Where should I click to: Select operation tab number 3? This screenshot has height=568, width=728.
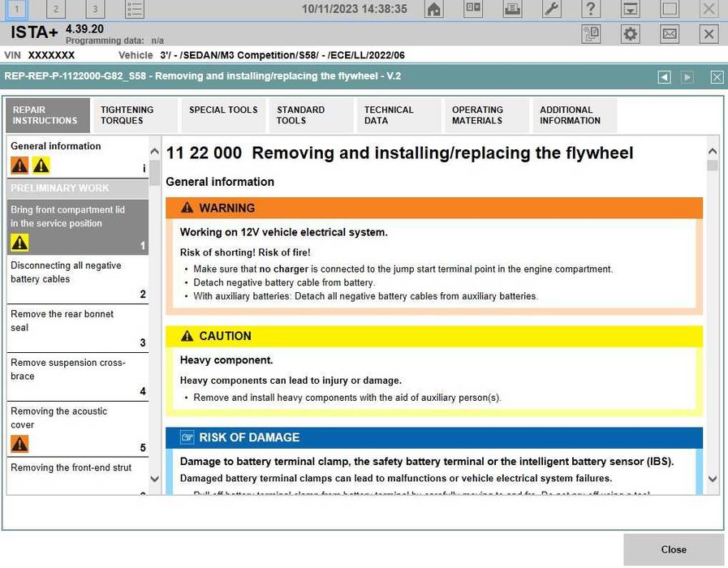[95, 9]
